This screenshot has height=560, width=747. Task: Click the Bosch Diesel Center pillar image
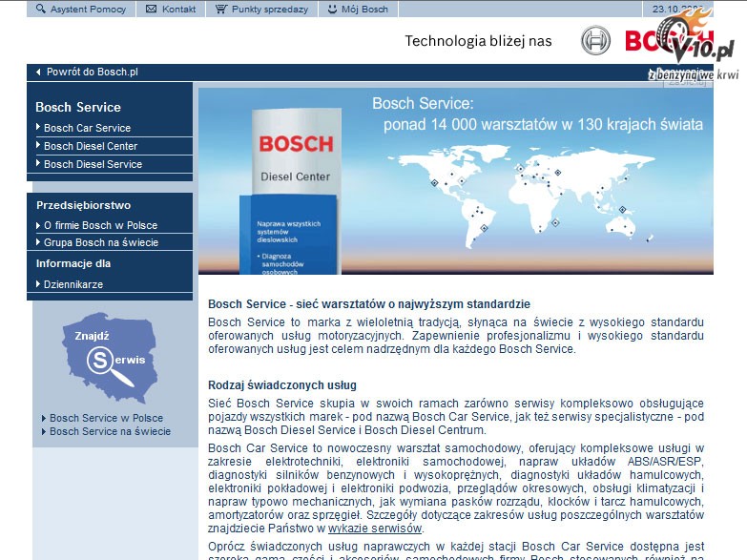(x=291, y=192)
